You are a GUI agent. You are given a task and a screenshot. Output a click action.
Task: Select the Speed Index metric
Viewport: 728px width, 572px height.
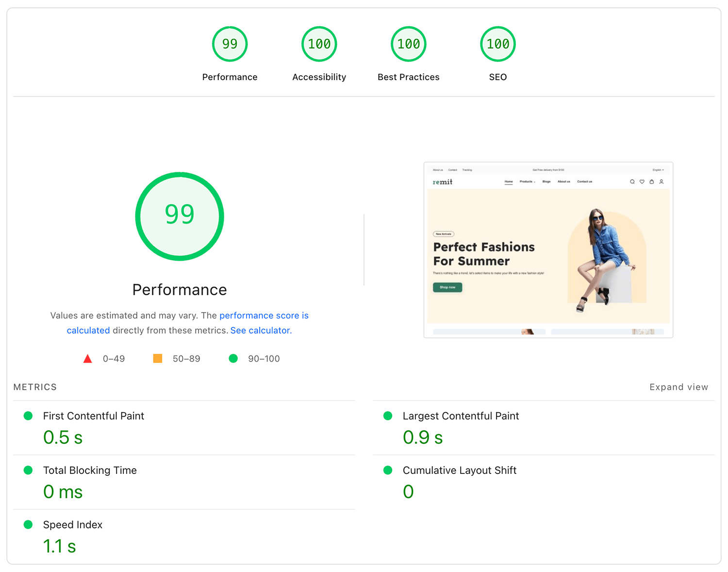73,525
